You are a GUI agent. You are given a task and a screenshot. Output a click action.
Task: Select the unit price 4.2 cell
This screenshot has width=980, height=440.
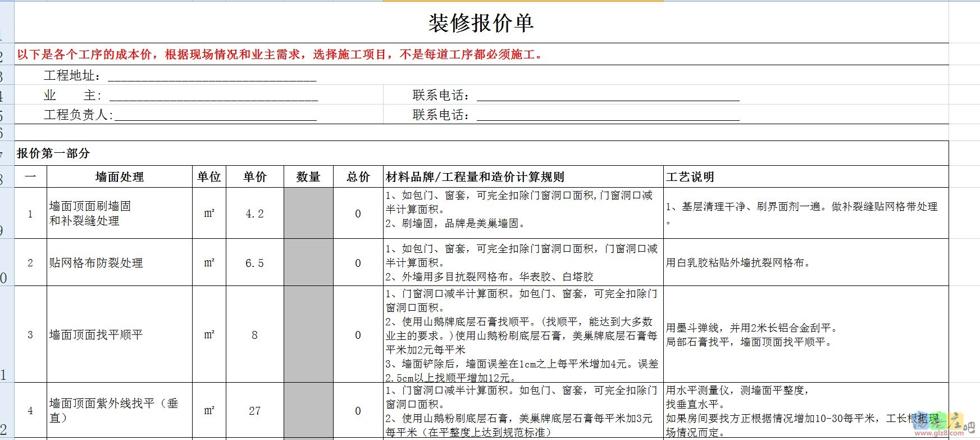pyautogui.click(x=254, y=213)
